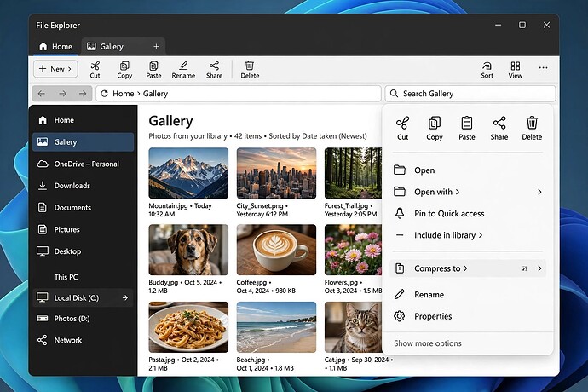Expand Local Disk (C:) with its arrow

125,298
